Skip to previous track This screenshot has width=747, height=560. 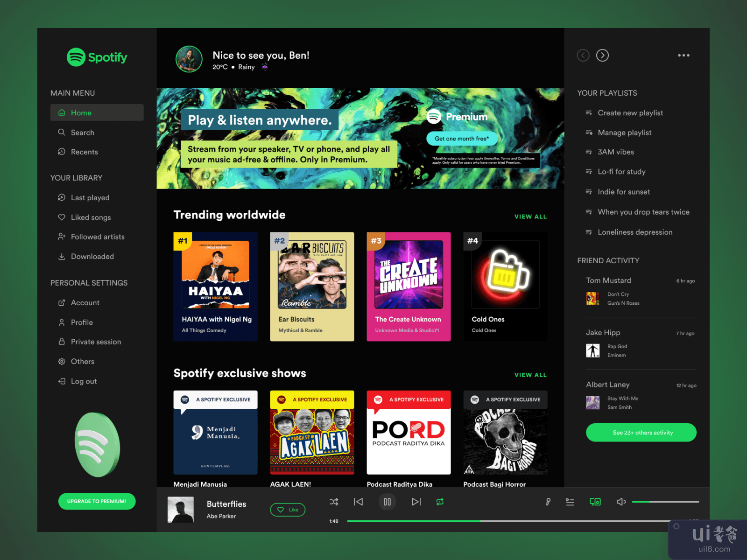pyautogui.click(x=359, y=502)
